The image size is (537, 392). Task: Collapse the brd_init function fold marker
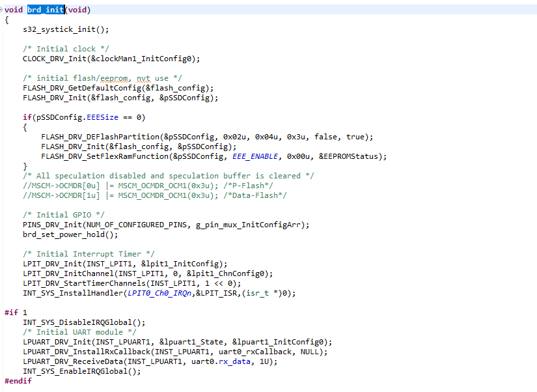pyautogui.click(x=3, y=9)
